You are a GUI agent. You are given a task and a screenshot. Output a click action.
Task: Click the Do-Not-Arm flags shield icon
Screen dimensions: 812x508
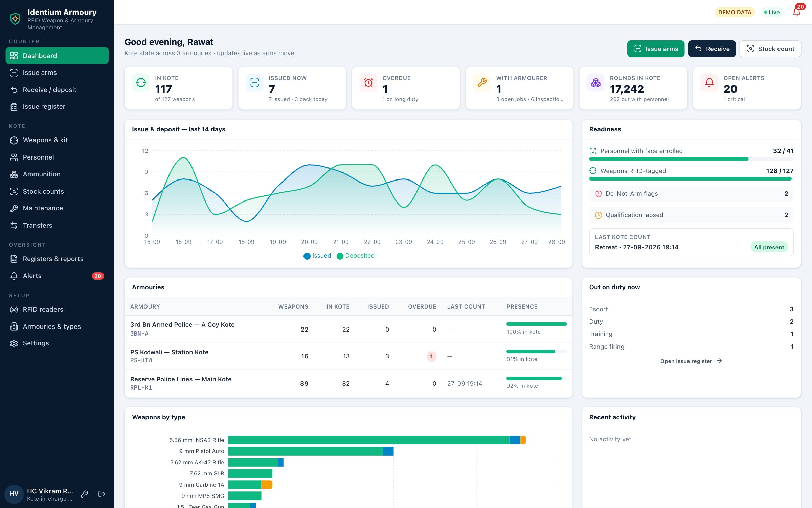[x=599, y=194]
